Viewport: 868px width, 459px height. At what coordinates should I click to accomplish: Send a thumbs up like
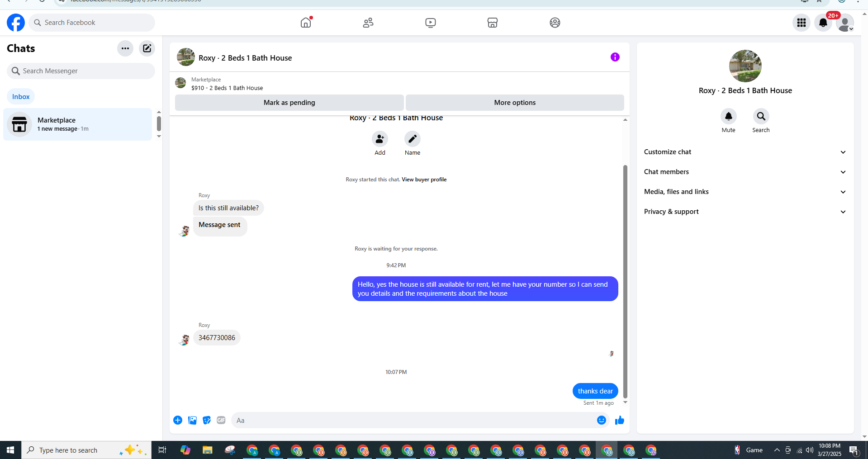(620, 421)
